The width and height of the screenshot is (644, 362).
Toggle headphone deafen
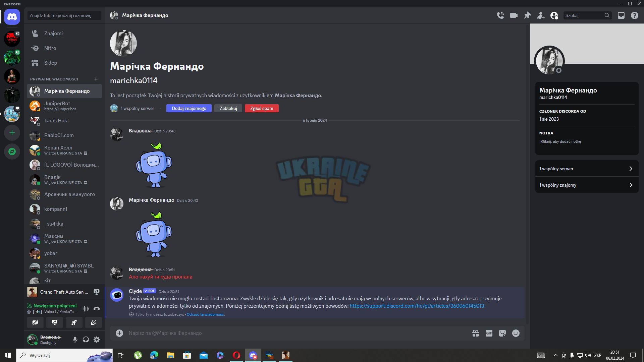[86, 340]
